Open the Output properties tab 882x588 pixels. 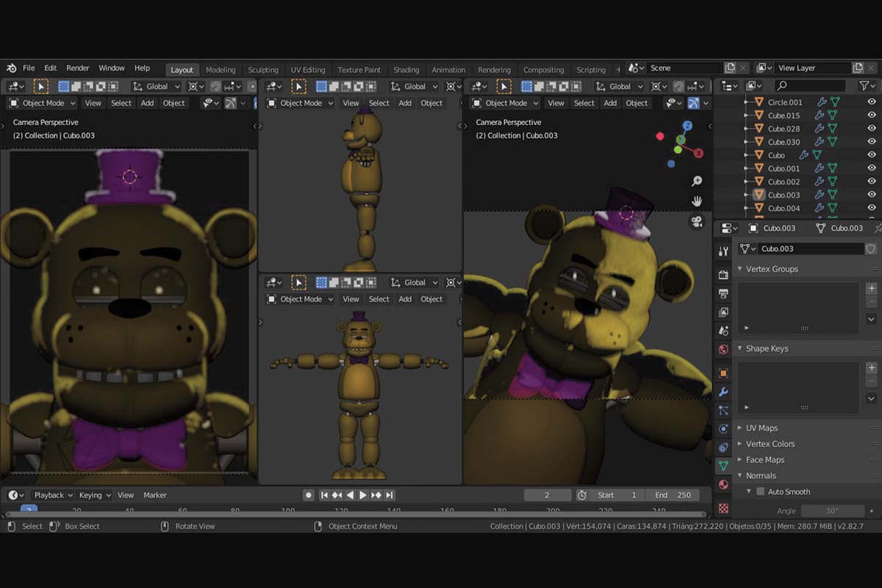coord(724,293)
